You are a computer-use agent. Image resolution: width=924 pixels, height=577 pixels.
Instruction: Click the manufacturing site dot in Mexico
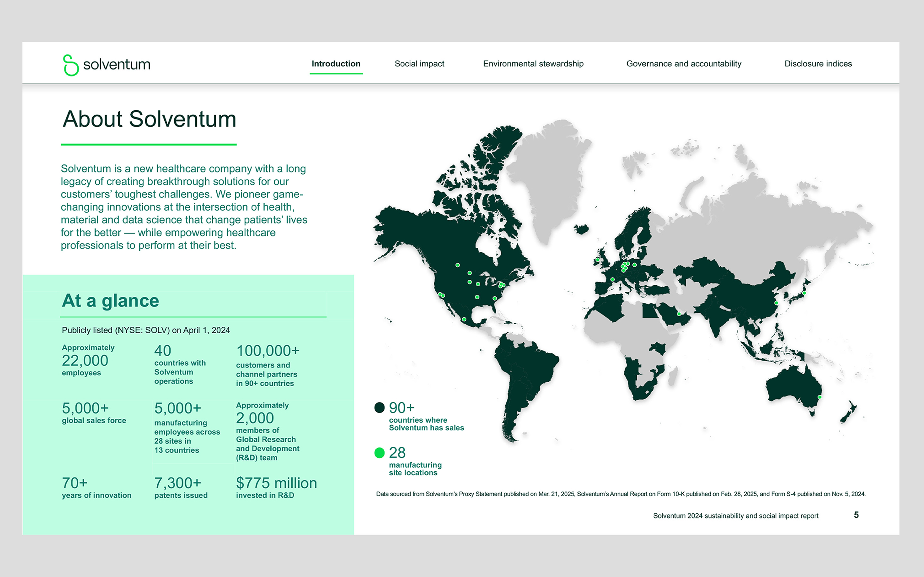tap(464, 319)
